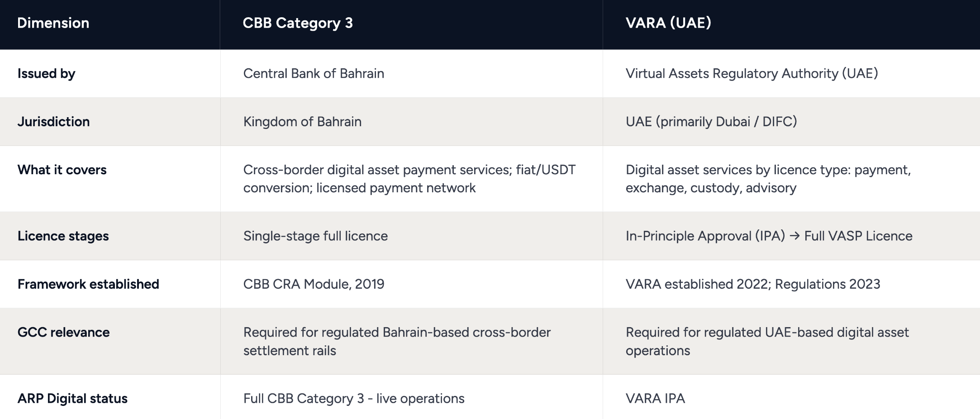The image size is (980, 419).
Task: Select the CBB Category 3 column header
Action: tap(298, 23)
